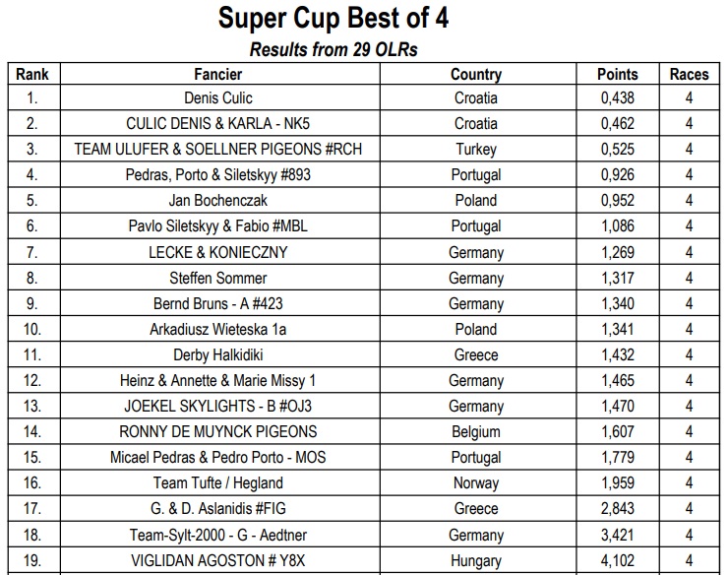Click the Points column header
The image size is (728, 575).
[x=618, y=74]
